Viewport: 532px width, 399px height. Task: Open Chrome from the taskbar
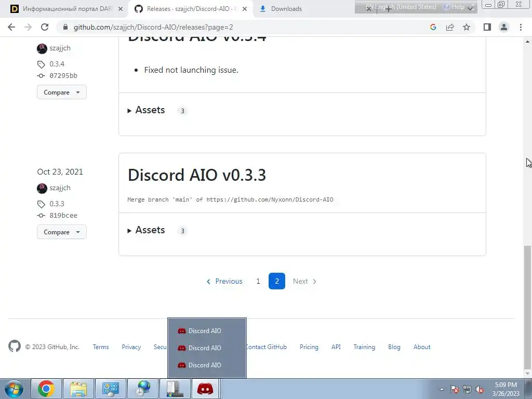point(46,389)
